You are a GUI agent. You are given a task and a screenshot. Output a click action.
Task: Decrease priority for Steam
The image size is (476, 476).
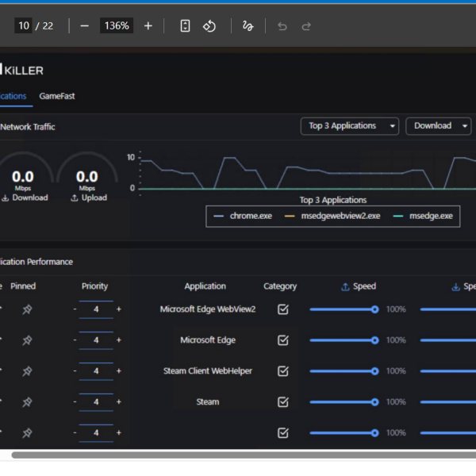click(x=75, y=401)
